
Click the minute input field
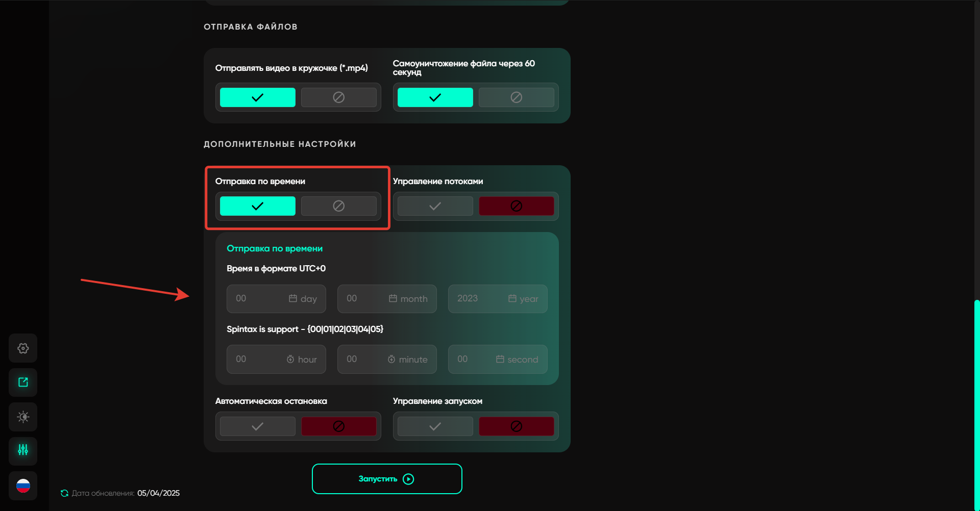(386, 360)
